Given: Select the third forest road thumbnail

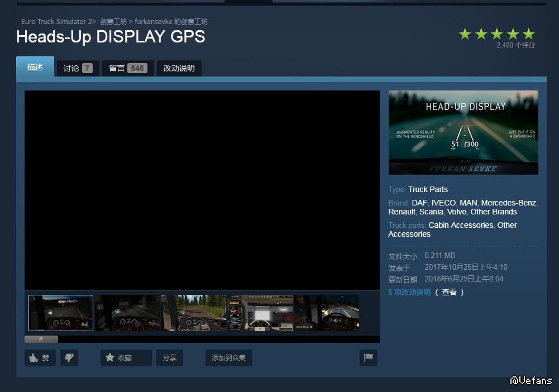Looking at the screenshot, I should click(194, 313).
